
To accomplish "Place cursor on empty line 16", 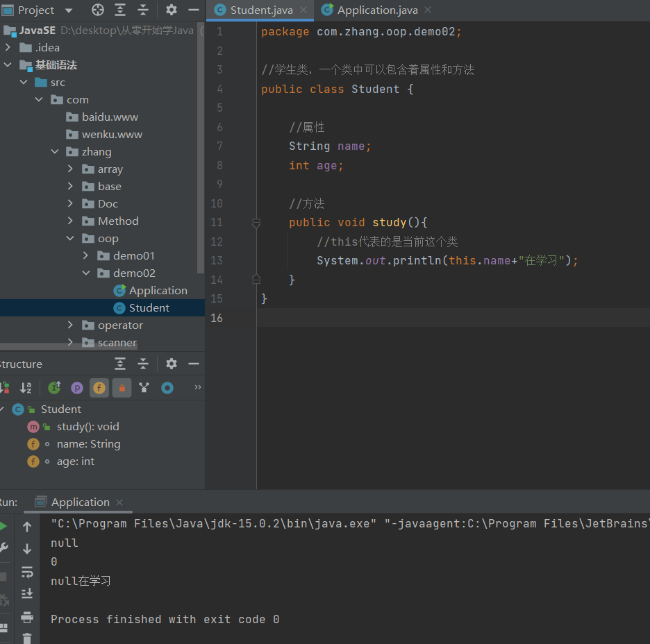I will (453, 318).
